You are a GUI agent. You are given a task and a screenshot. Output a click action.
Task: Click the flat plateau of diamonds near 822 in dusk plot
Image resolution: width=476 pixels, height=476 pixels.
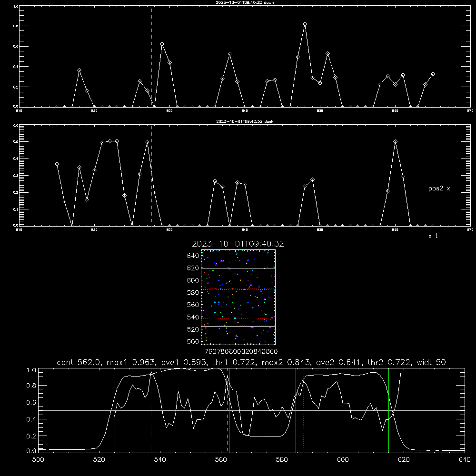(109, 141)
